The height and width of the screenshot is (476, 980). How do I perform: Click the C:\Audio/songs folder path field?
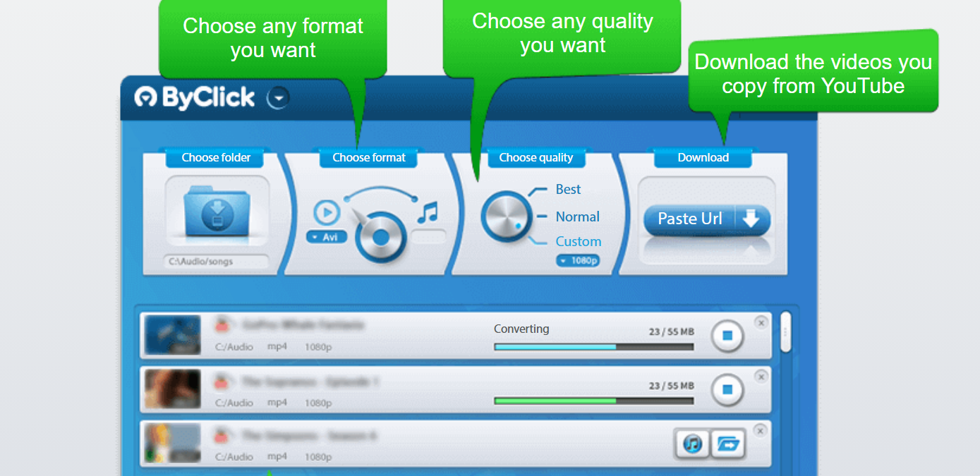pos(217,262)
